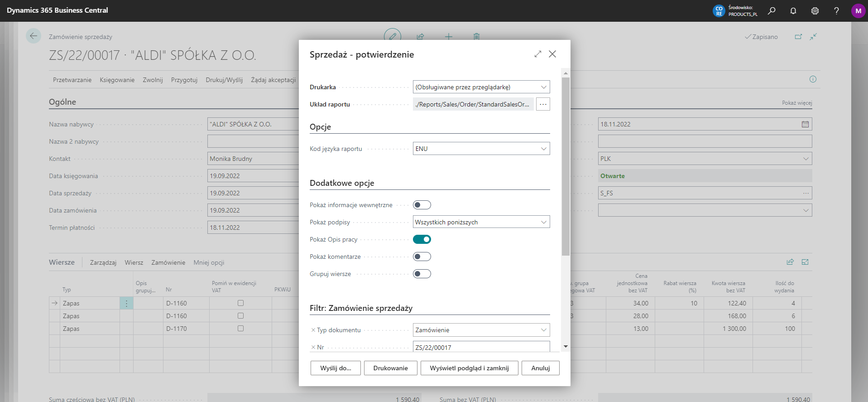Click the Wyślij do... button
868x402 pixels.
click(336, 368)
